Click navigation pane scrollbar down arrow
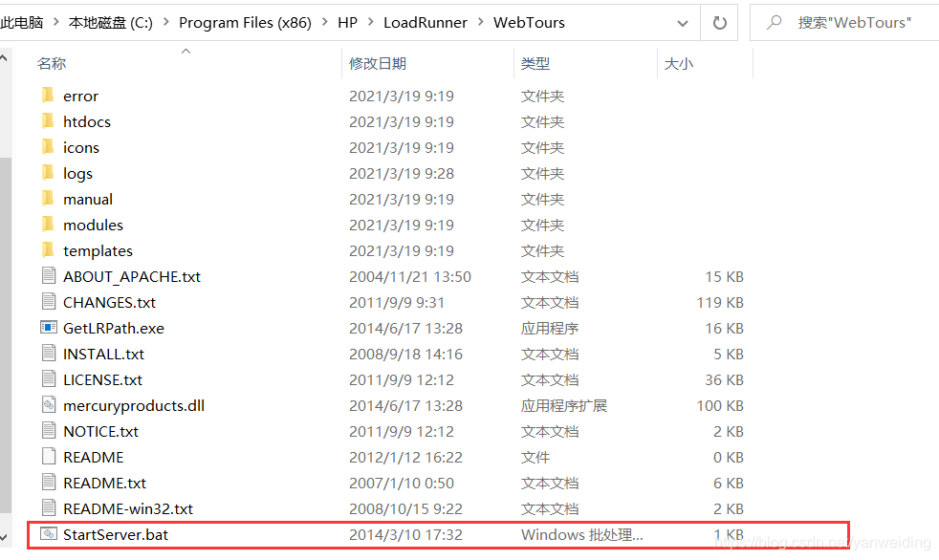 4,537
